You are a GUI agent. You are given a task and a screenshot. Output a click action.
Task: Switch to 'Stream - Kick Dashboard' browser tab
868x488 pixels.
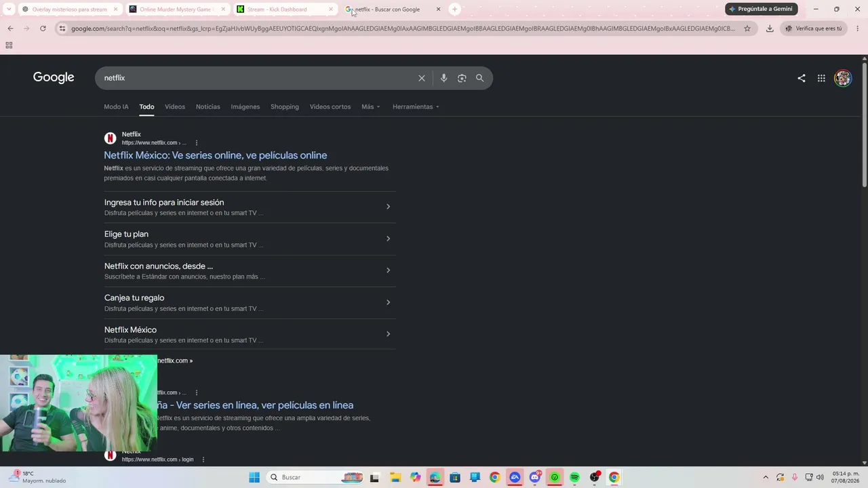tap(285, 9)
